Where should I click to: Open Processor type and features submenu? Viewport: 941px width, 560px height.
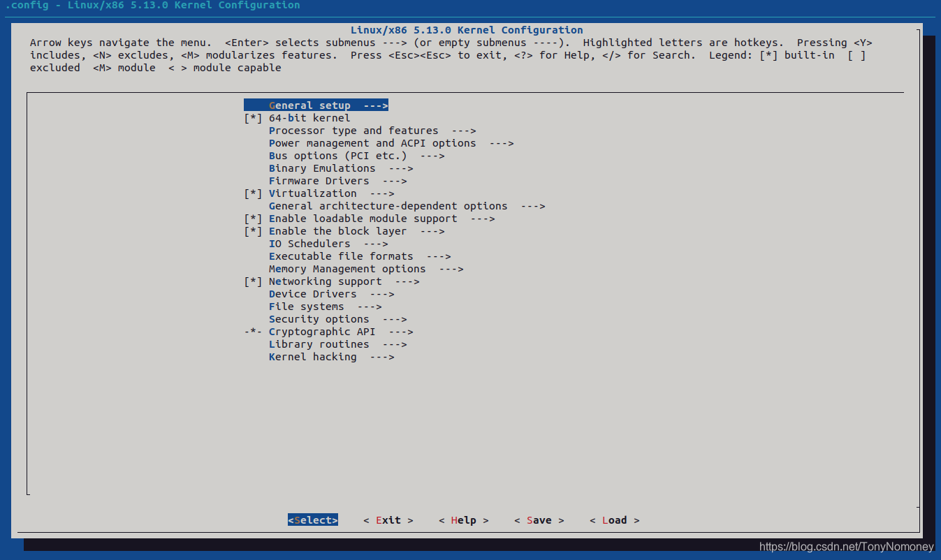point(372,131)
